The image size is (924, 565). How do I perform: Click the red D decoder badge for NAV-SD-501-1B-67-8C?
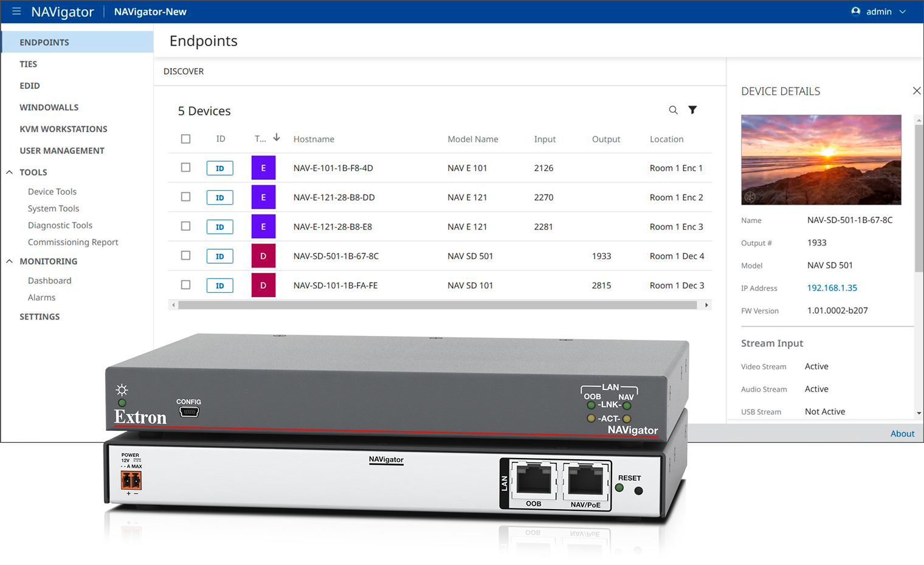pos(263,256)
